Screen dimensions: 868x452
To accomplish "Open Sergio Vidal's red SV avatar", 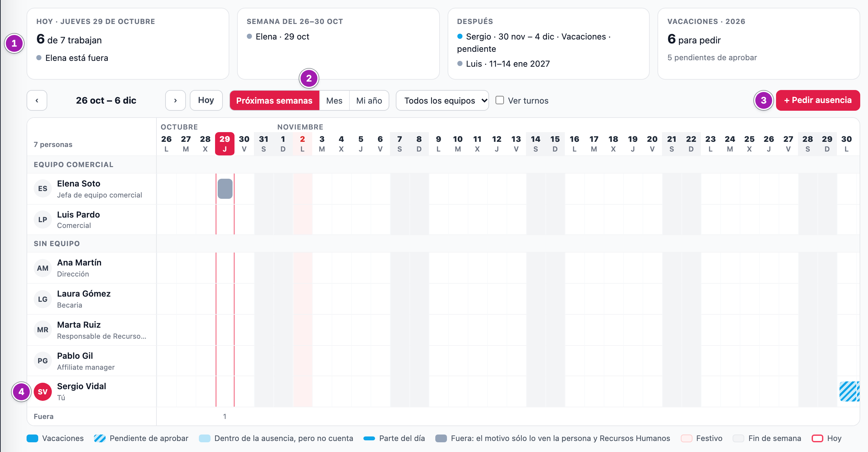I will pyautogui.click(x=42, y=392).
